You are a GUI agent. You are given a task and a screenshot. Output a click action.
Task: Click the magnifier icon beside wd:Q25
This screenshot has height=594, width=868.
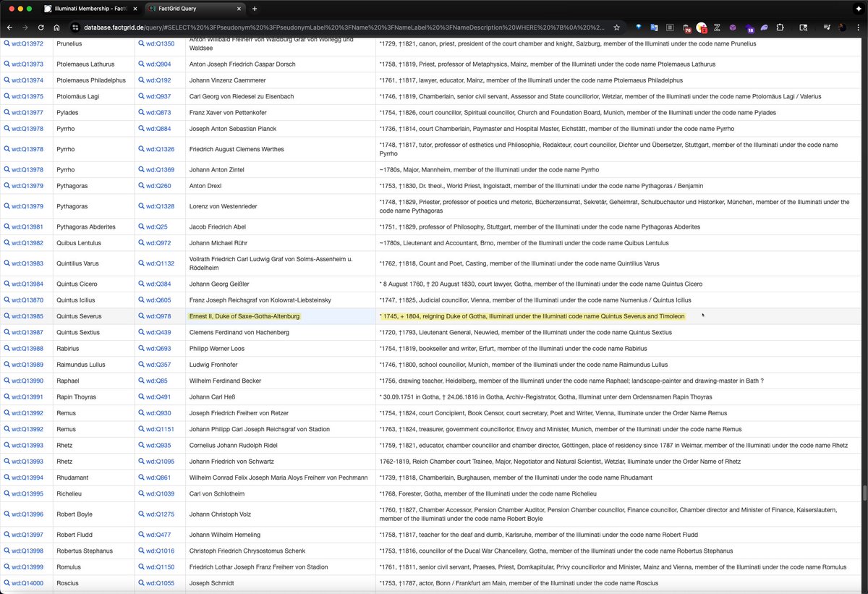click(142, 226)
